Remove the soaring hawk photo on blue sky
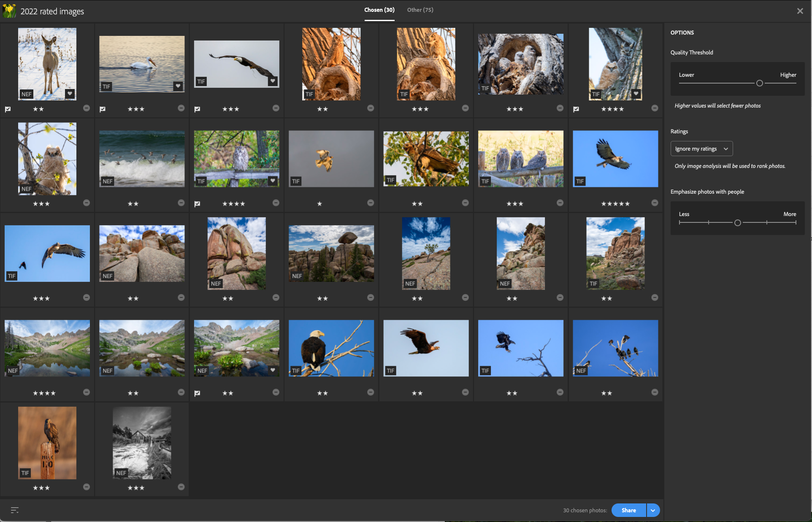This screenshot has width=812, height=522. 655,203
